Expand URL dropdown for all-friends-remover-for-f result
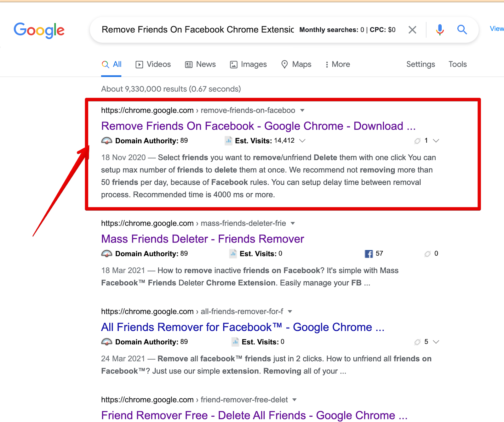 290,311
